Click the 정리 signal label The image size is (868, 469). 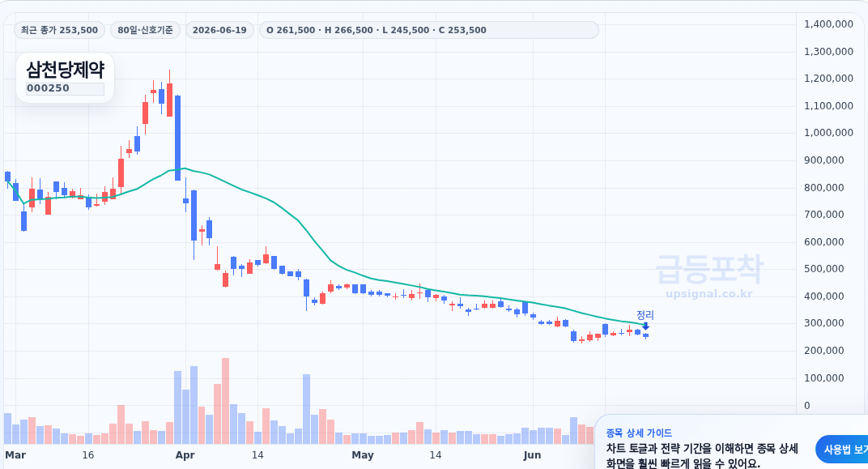pyautogui.click(x=645, y=315)
